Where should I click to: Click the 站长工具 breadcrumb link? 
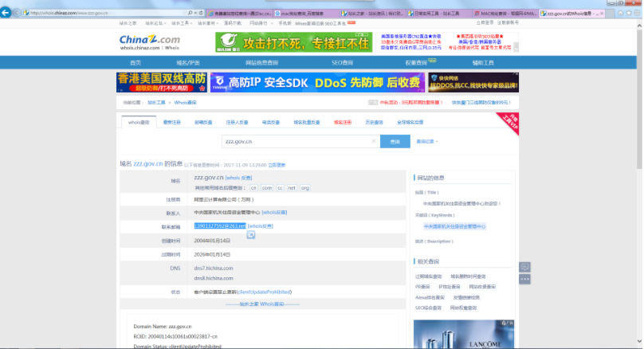tap(156, 103)
